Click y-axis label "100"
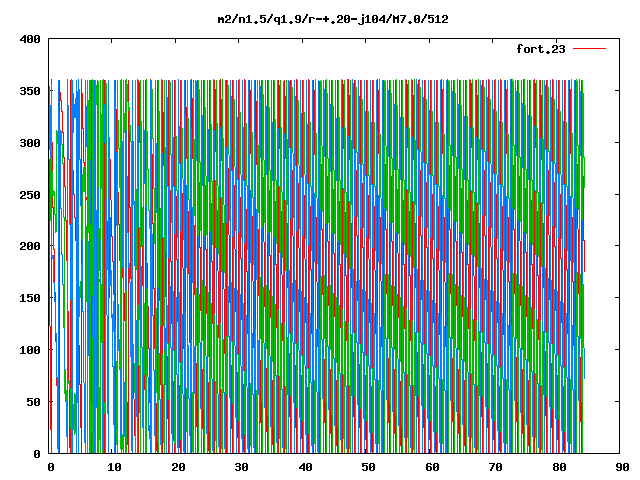 click(x=30, y=350)
